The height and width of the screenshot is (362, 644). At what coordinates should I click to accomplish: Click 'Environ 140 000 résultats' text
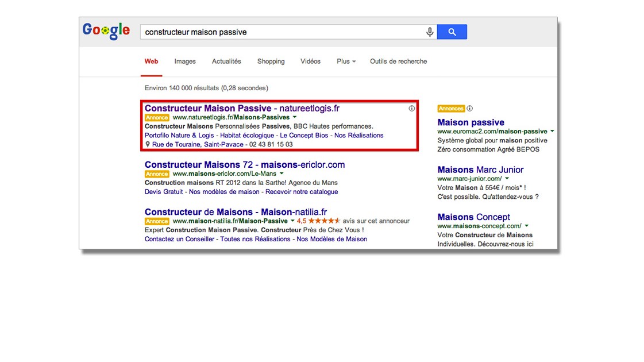[x=182, y=88]
